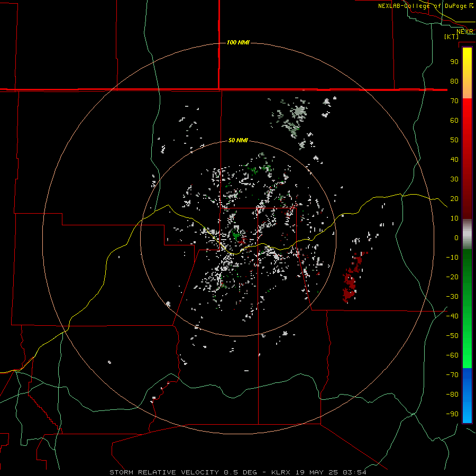Select the positive 80 value on the velocity scale
Image resolution: width=476 pixels, height=476 pixels.
(454, 81)
